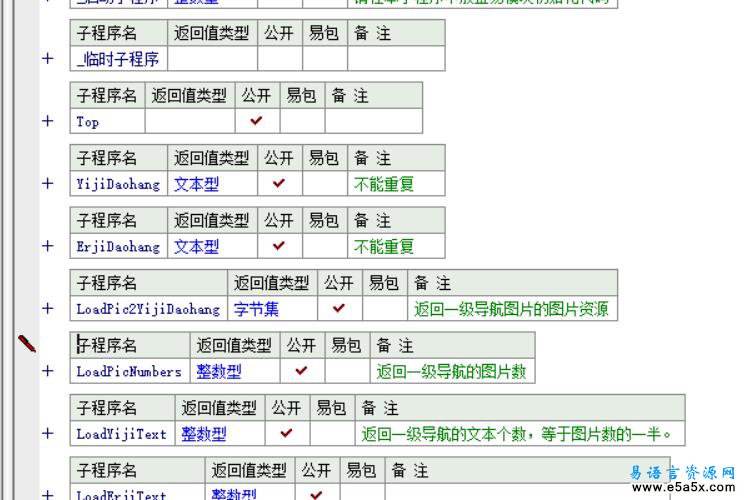Image resolution: width=744 pixels, height=500 pixels.
Task: Select the LoadPicNumbers name cell
Action: [x=130, y=371]
